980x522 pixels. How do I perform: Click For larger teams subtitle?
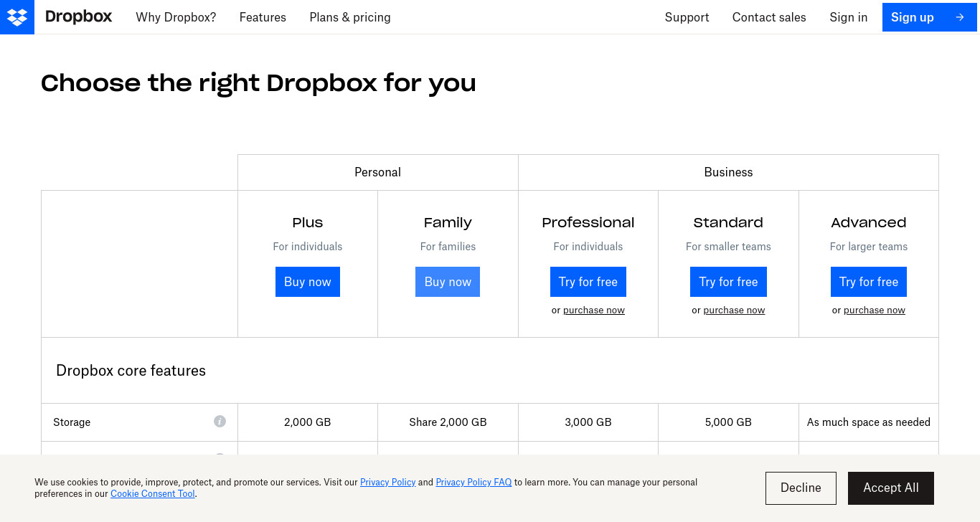pos(869,247)
